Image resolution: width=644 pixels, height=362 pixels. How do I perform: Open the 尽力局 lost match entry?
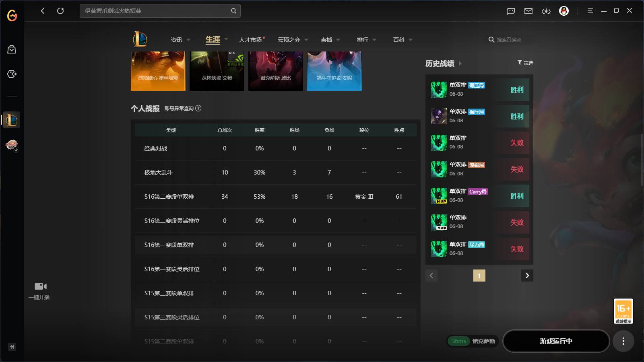[x=479, y=249]
